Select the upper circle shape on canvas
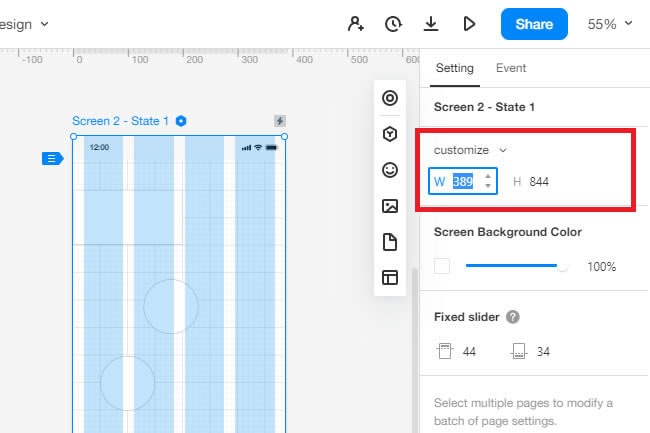This screenshot has width=650, height=433. 171,307
